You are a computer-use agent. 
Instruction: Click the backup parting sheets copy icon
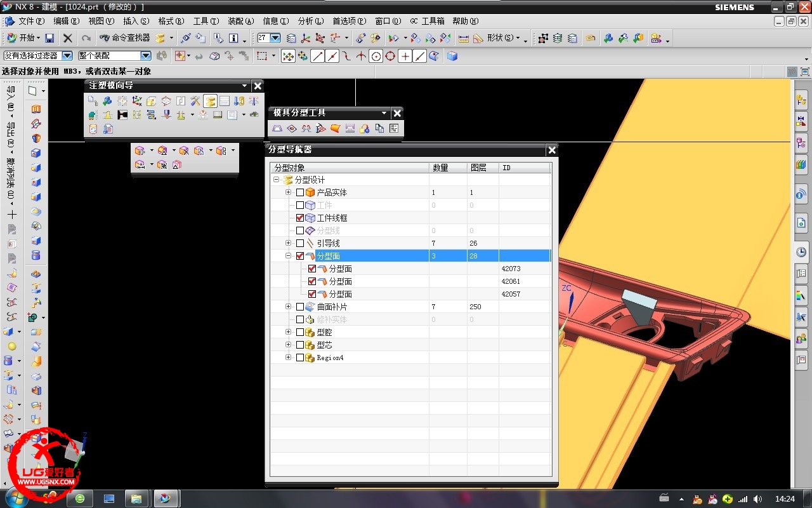(379, 128)
